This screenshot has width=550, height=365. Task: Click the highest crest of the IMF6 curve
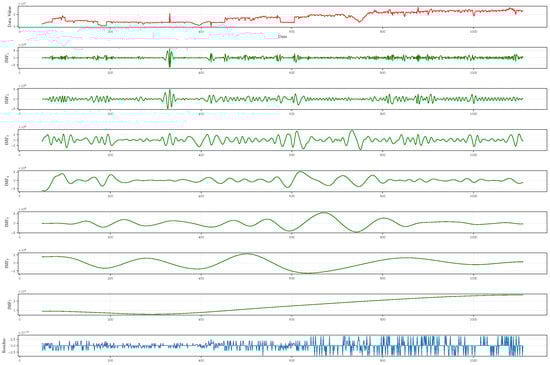click(247, 254)
